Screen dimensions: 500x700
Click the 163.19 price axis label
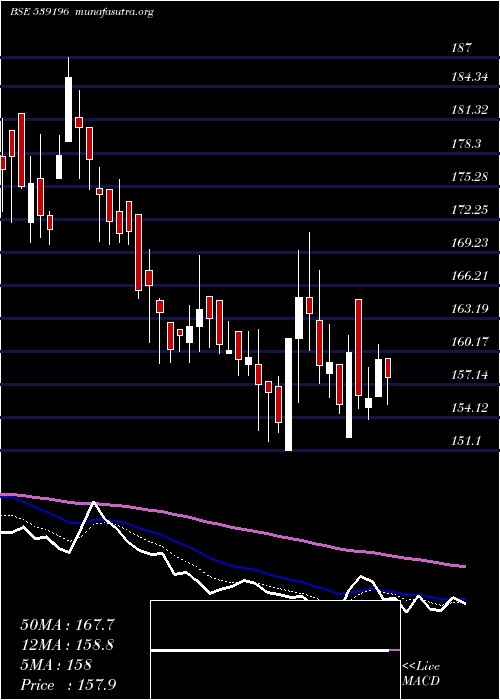coord(469,308)
